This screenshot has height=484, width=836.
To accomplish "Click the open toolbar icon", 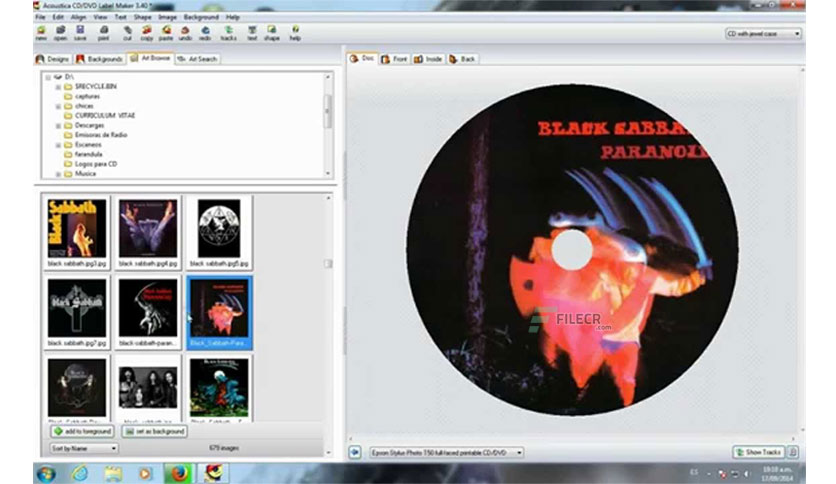I will (60, 33).
